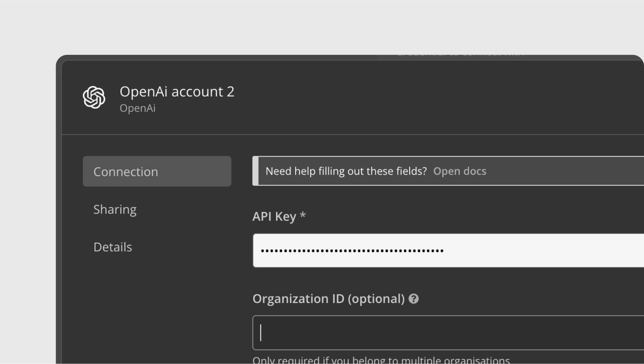The image size is (644, 364).
Task: Show the Organization ID help tooltip icon
Action: pos(414,299)
